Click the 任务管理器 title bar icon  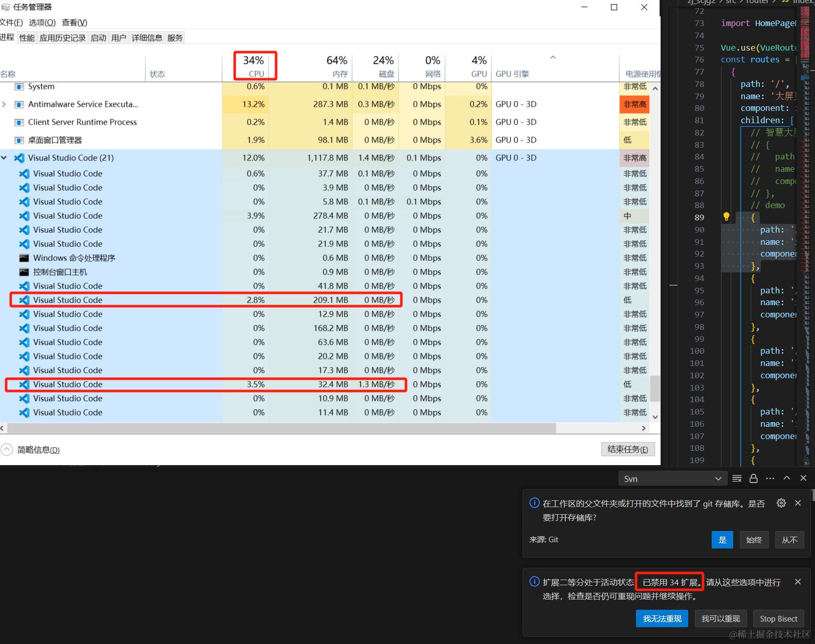coord(6,7)
